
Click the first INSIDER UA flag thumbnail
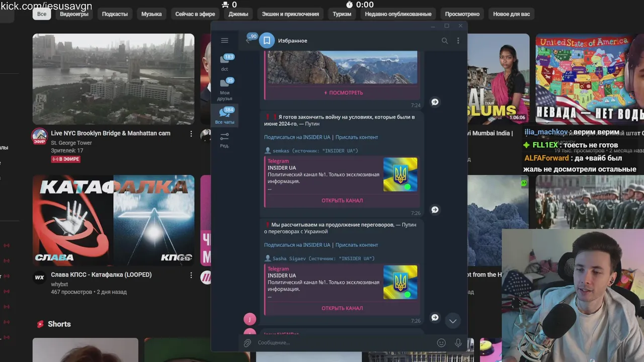[400, 174]
